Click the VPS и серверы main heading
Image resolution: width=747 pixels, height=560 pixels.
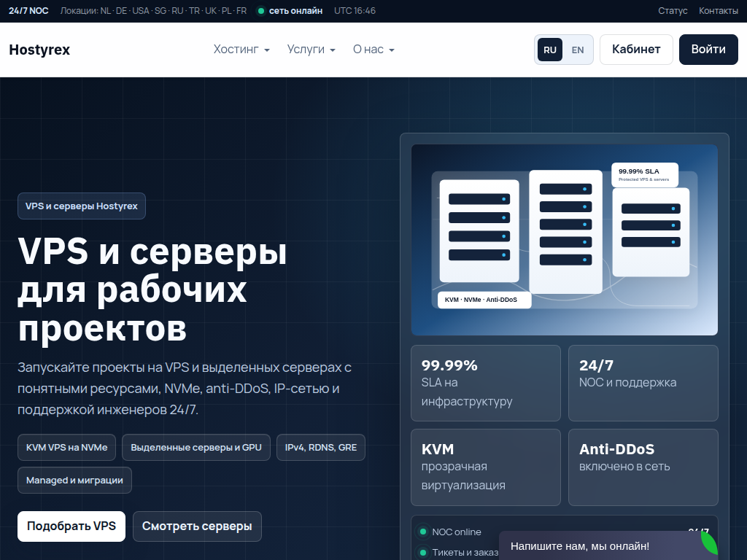(x=152, y=289)
